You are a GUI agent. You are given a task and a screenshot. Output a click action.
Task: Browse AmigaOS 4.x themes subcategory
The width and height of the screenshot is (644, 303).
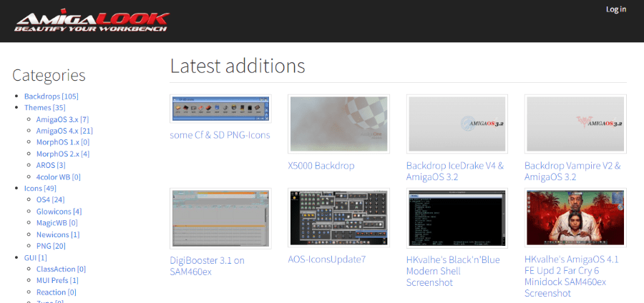pos(64,131)
